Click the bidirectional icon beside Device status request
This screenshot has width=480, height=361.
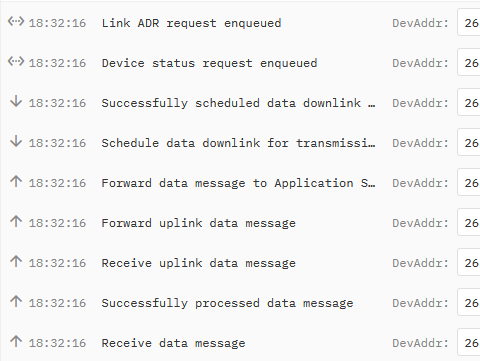point(16,62)
